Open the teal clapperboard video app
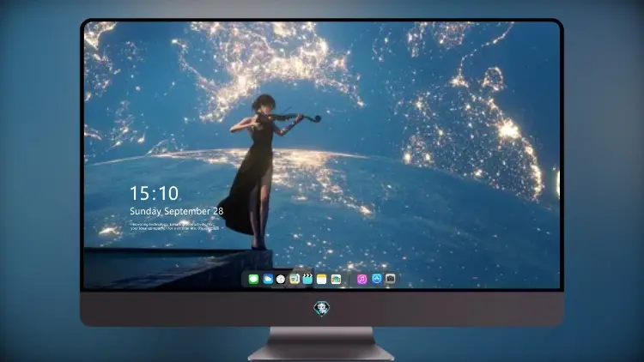The height and width of the screenshot is (362, 644). [x=307, y=280]
